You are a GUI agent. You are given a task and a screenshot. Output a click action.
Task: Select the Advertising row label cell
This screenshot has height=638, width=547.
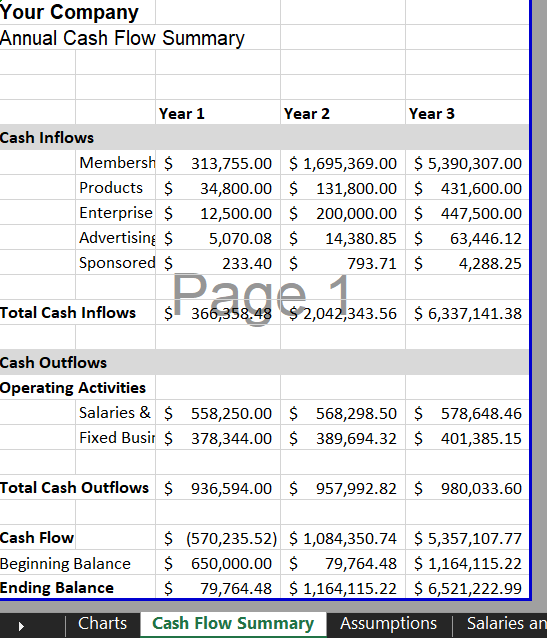[x=116, y=238]
